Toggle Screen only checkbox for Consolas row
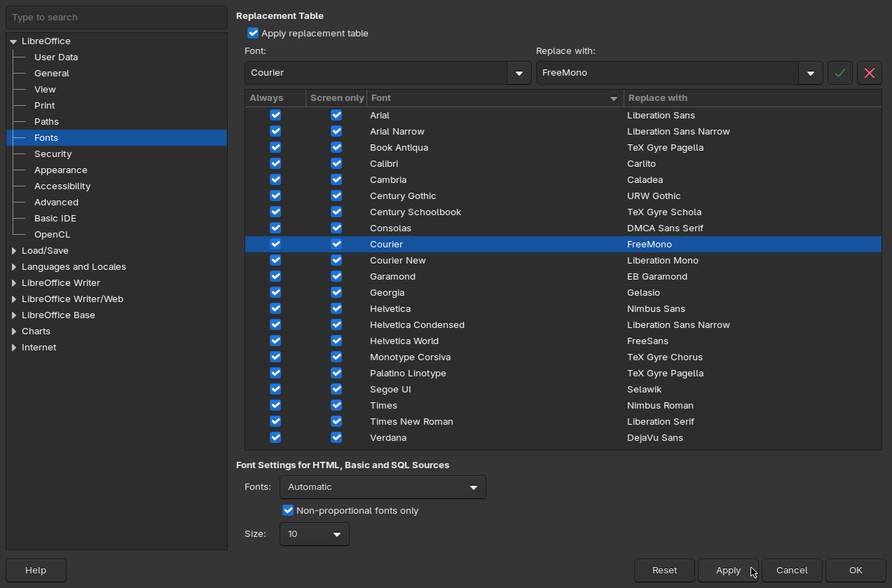The height and width of the screenshot is (588, 892). pos(336,228)
